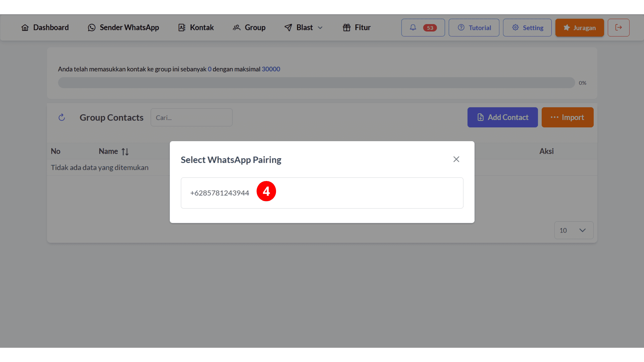Click the Group icon in navbar
This screenshot has height=362, width=644.
click(236, 27)
